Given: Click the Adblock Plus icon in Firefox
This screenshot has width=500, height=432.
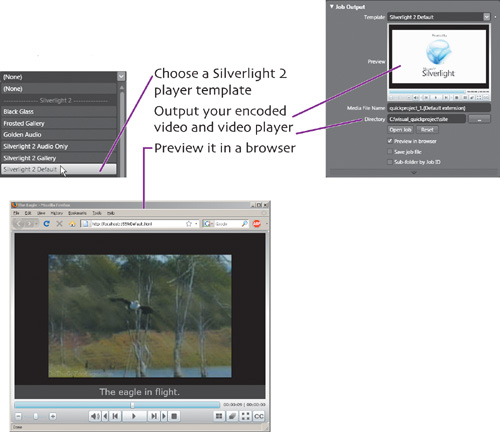Looking at the screenshot, I should point(257,224).
